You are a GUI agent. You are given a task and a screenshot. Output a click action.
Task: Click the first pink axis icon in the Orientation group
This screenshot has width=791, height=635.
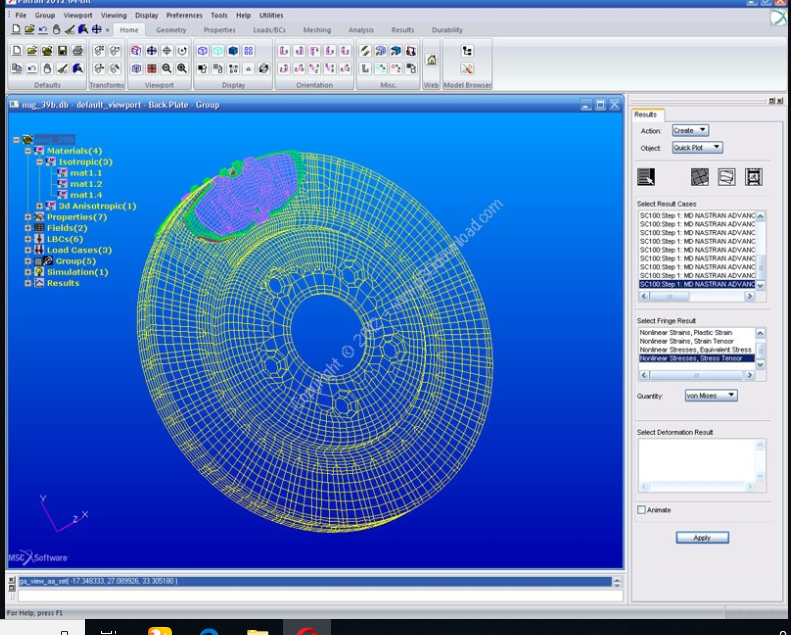(x=284, y=51)
